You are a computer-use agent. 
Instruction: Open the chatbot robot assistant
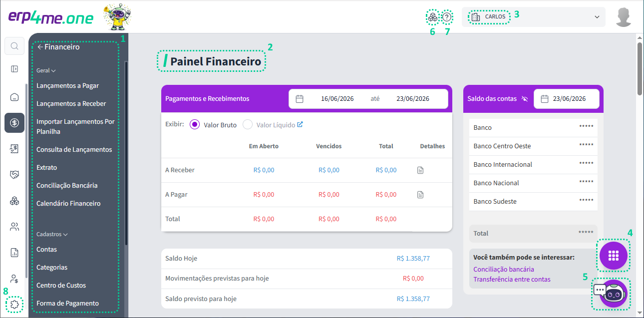click(x=612, y=294)
